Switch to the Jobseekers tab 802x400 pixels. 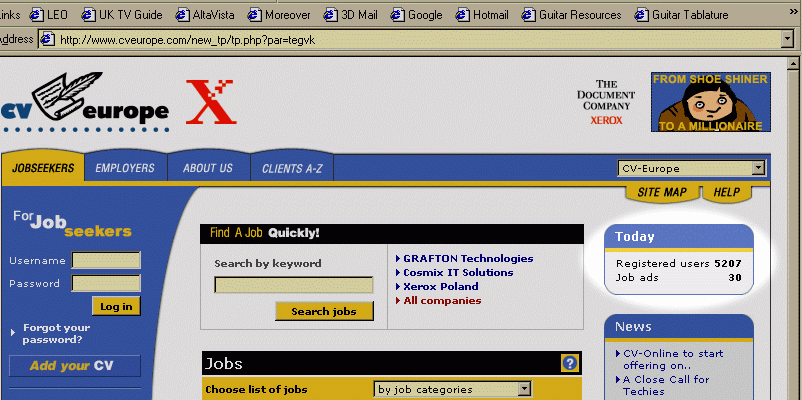(x=43, y=168)
